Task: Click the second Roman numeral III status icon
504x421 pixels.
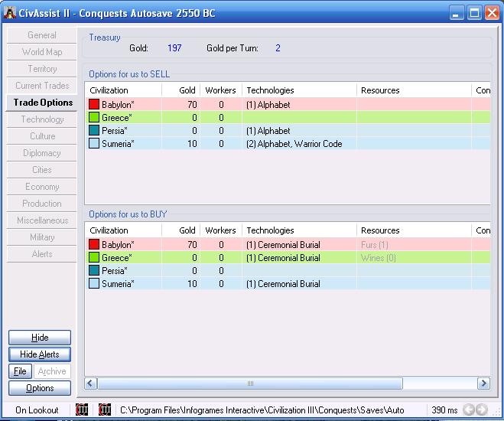Action: [105, 410]
